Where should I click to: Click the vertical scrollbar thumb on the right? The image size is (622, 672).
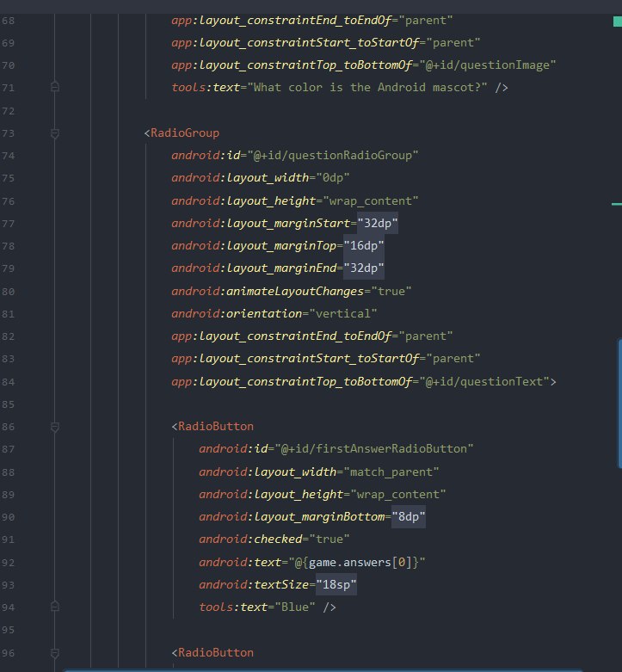[x=619, y=403]
